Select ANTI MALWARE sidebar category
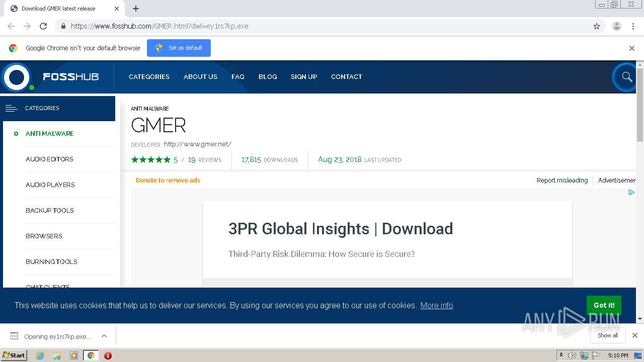This screenshot has height=362, width=644. 50,134
